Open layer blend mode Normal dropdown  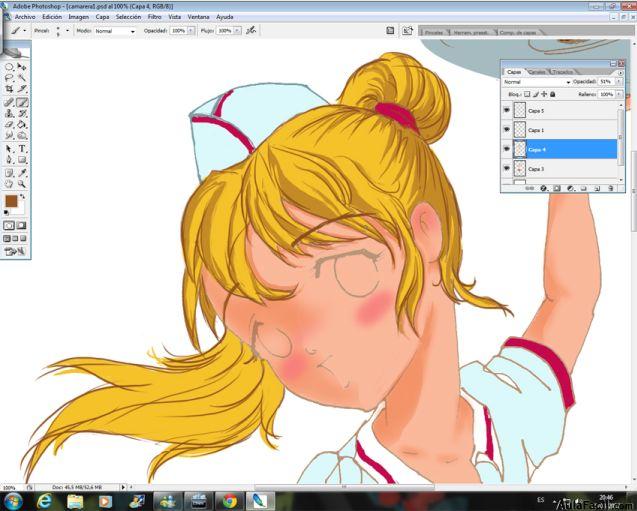pos(536,82)
